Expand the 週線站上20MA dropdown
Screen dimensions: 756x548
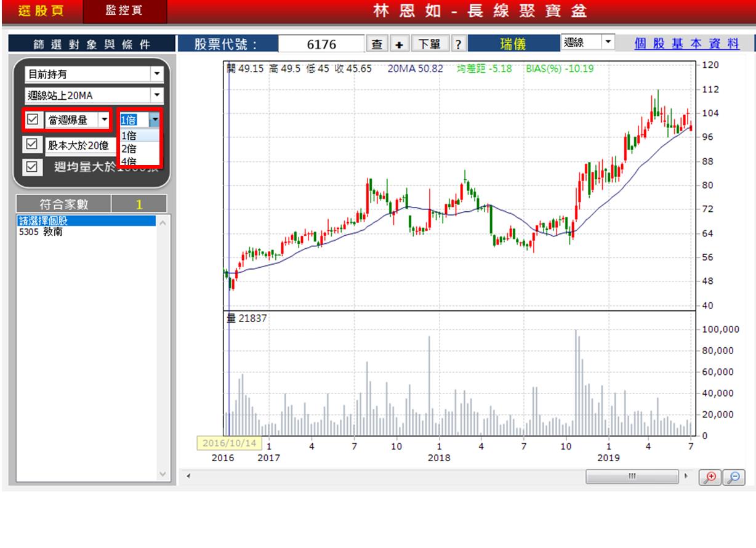tap(157, 95)
